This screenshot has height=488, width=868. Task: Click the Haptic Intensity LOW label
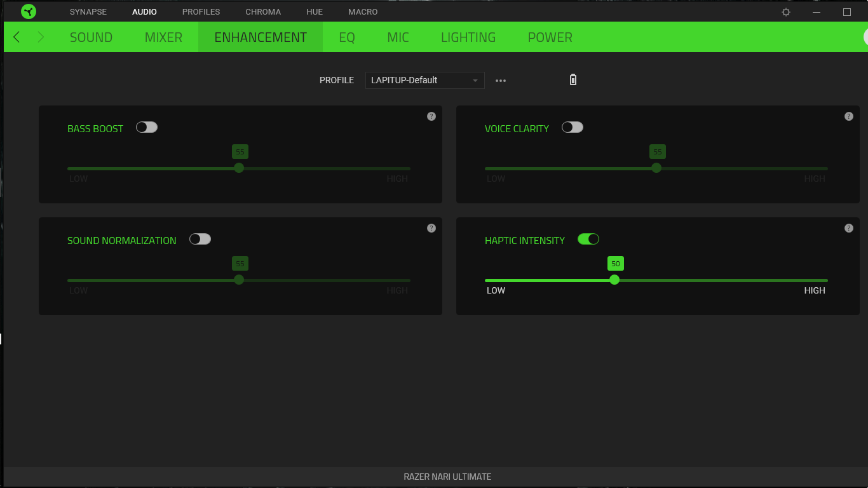tap(496, 290)
